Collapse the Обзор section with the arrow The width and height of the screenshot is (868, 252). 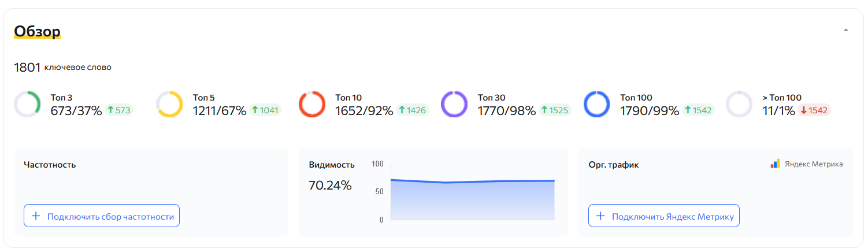[846, 30]
